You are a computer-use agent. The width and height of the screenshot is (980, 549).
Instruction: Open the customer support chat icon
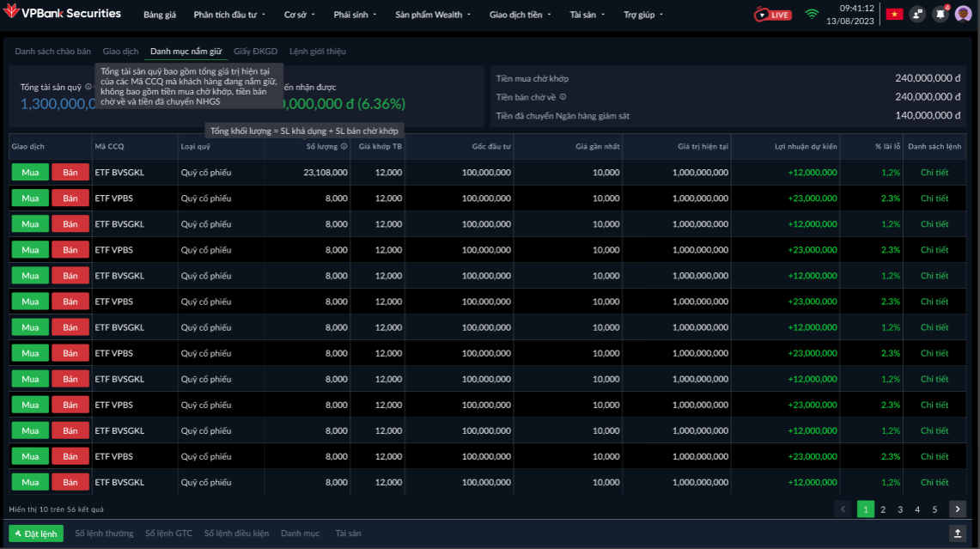917,15
